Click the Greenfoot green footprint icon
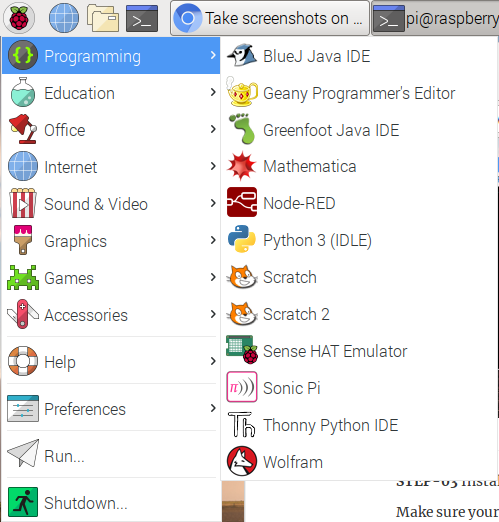The height and width of the screenshot is (522, 499). [x=242, y=129]
